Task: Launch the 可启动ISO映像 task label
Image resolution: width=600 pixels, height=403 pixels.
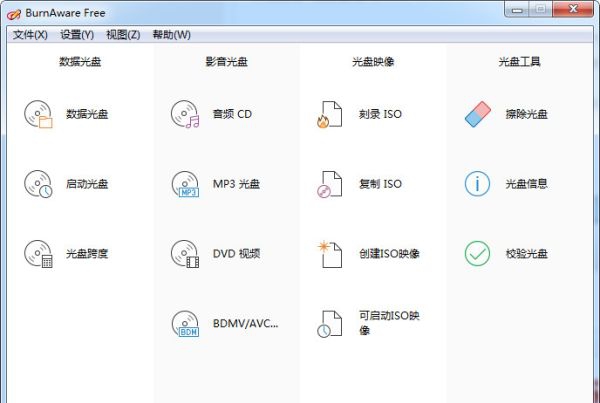Action: [389, 323]
